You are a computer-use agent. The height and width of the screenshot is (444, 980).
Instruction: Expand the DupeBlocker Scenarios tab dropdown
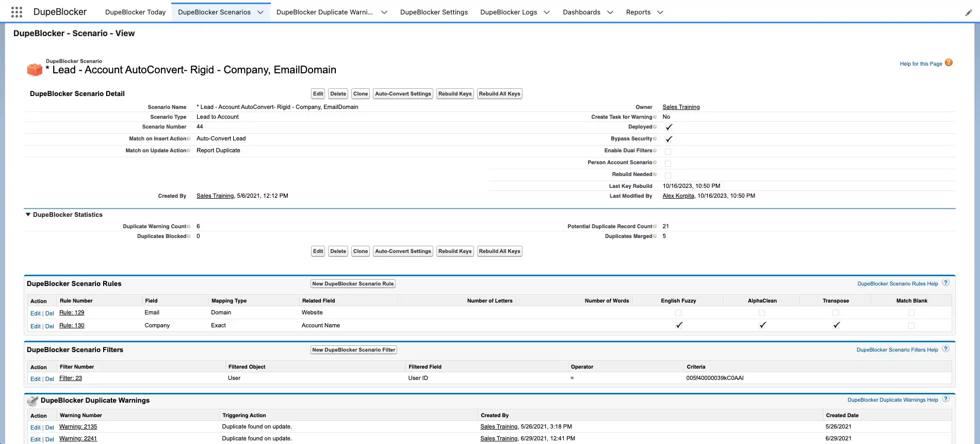tap(260, 12)
